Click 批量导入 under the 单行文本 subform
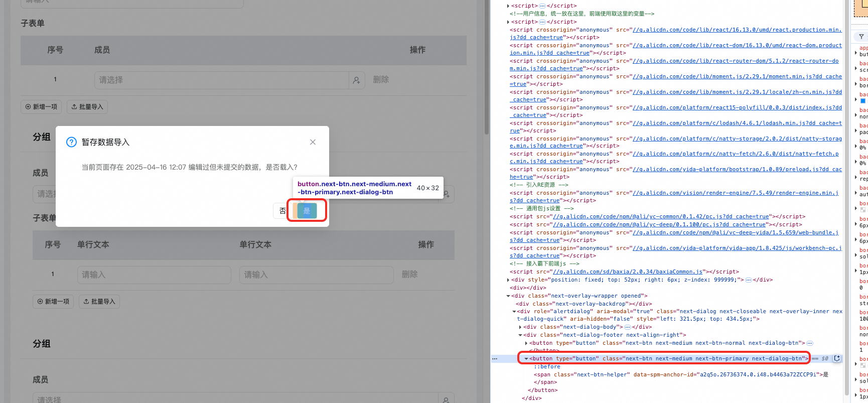The height and width of the screenshot is (403, 868). point(99,302)
